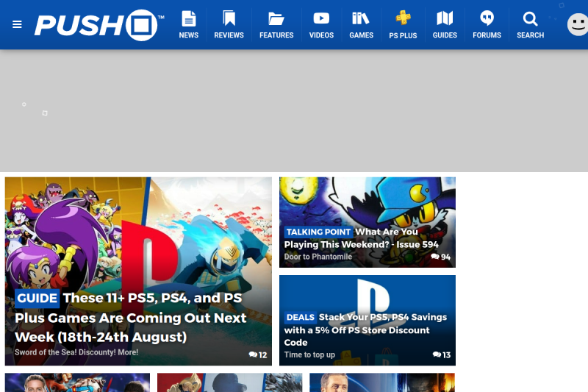Click the Push Square logo
Viewport: 588px width, 392px height.
click(99, 25)
